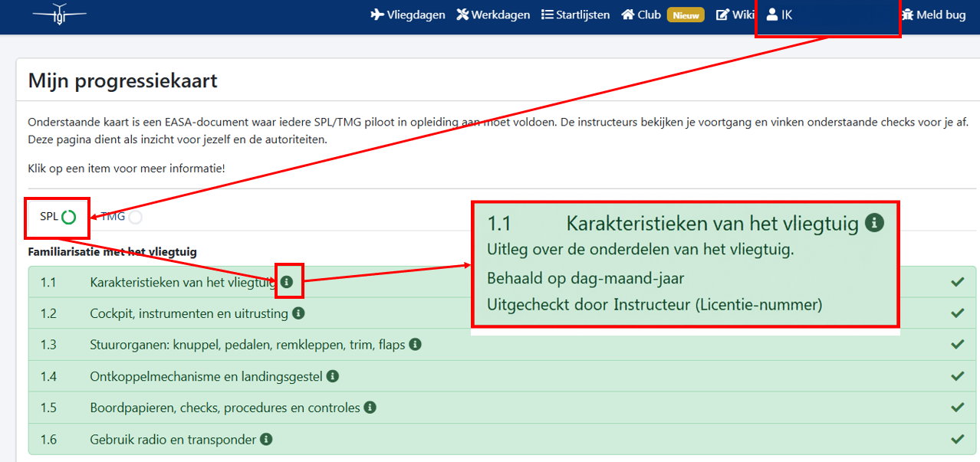Open info icon for Cockpit, instrumenten en uitrusting
The width and height of the screenshot is (980, 462).
(298, 313)
